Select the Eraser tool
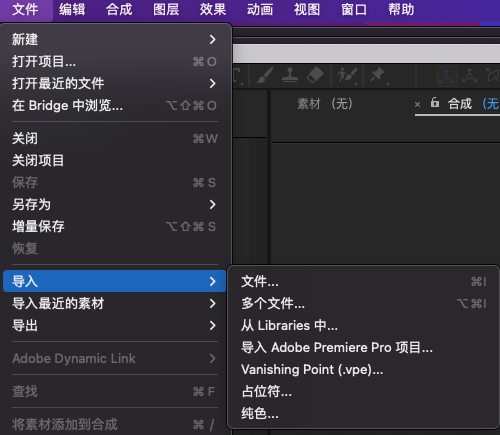Image resolution: width=500 pixels, height=435 pixels. tap(315, 75)
